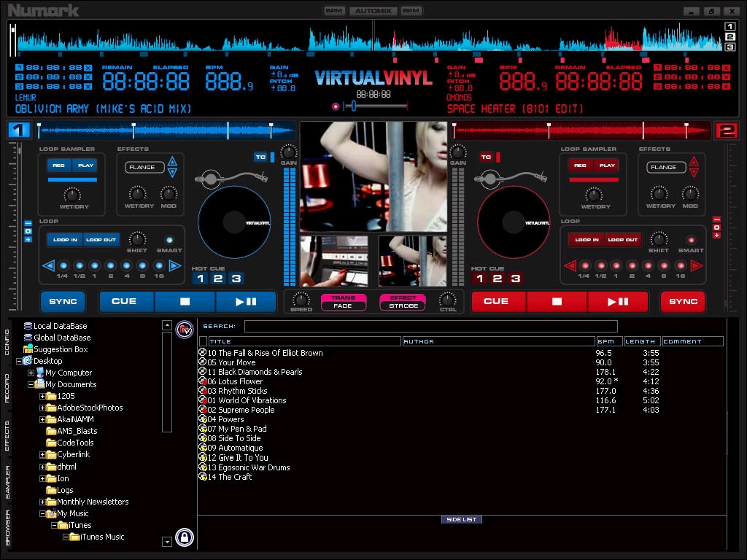Enable deck 1 loop sampler PLAY
Screen dimensions: 747x560
(x=85, y=166)
